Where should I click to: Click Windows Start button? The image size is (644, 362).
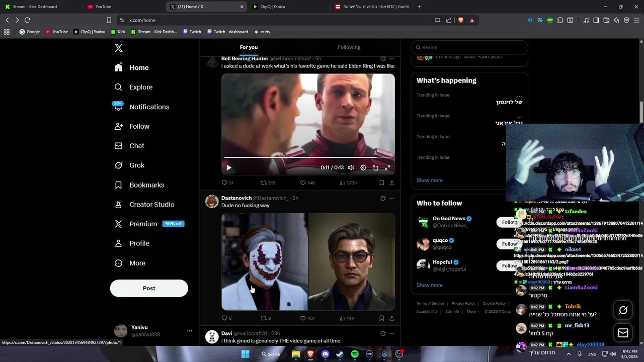tap(245, 354)
